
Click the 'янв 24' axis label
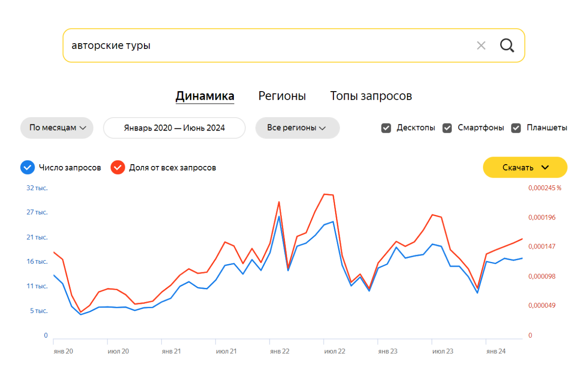pos(496,351)
